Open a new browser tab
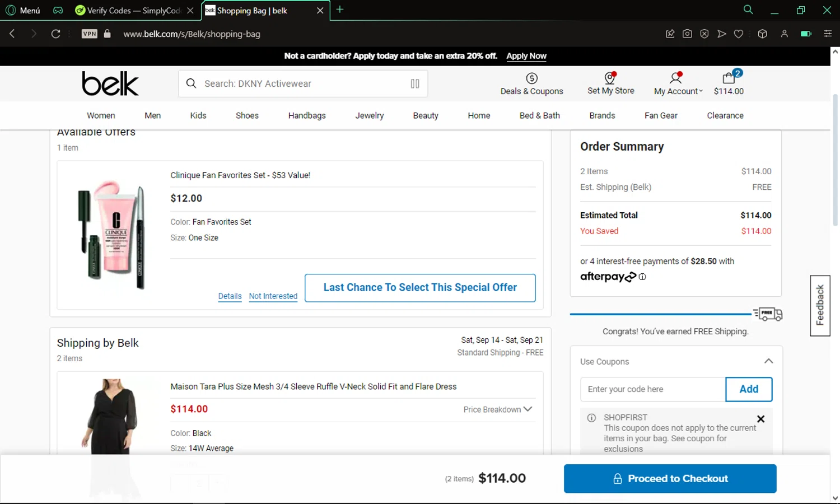Screen dimensions: 840x504 click(340, 10)
